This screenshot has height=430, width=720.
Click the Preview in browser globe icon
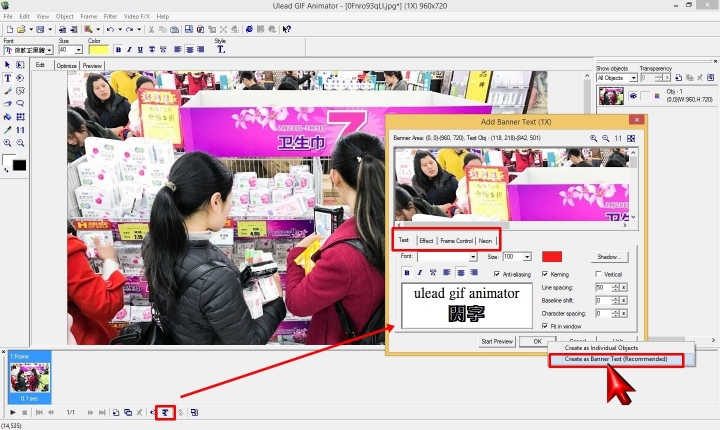tap(249, 29)
